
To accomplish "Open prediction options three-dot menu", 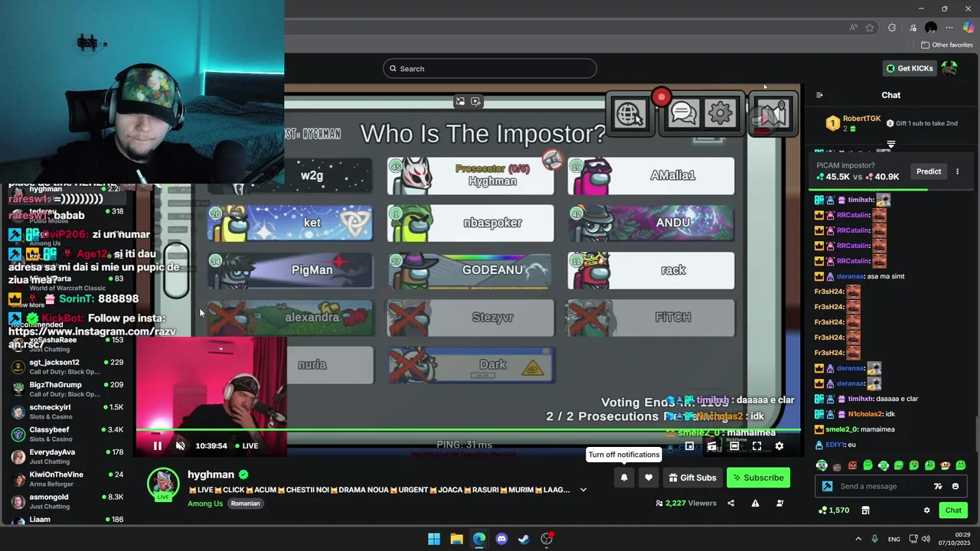I will pos(957,171).
